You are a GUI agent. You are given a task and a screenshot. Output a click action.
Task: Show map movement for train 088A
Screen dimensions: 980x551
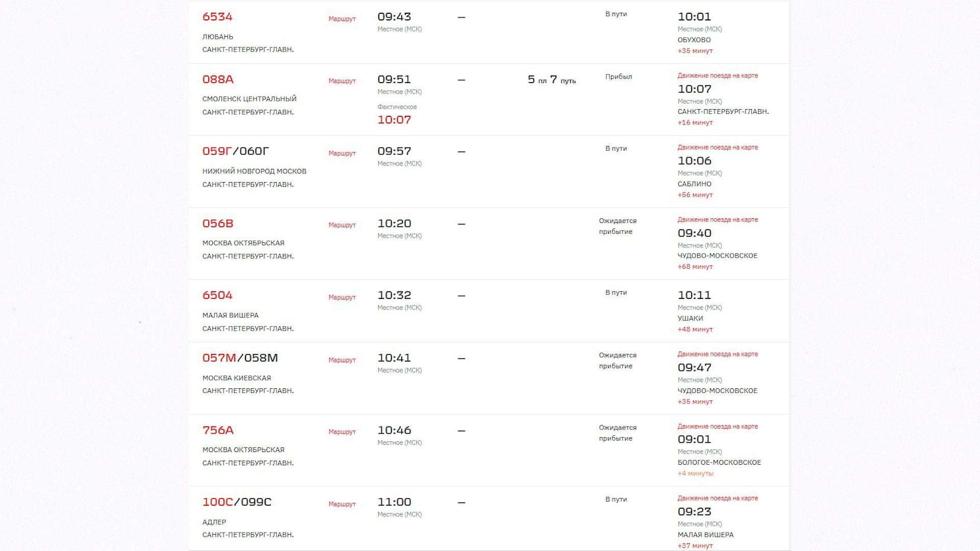click(718, 76)
